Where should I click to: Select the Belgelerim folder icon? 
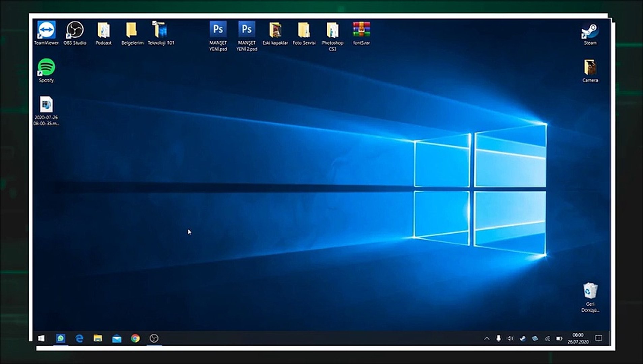(x=132, y=33)
